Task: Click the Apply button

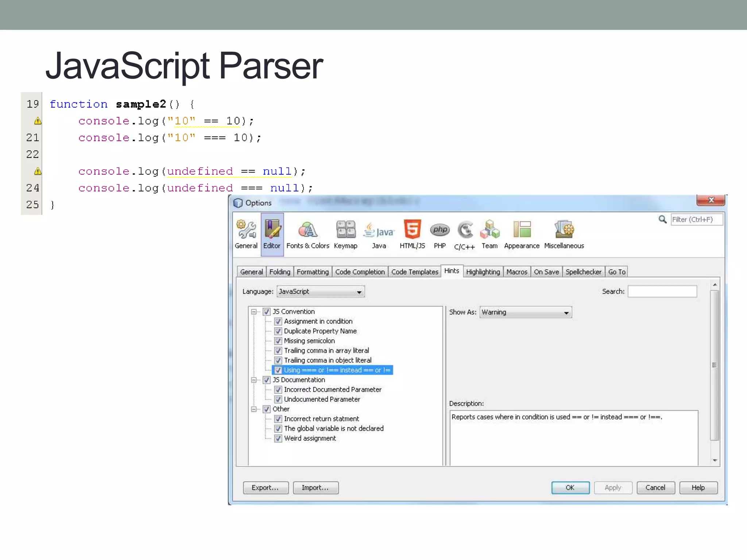Action: click(x=613, y=488)
